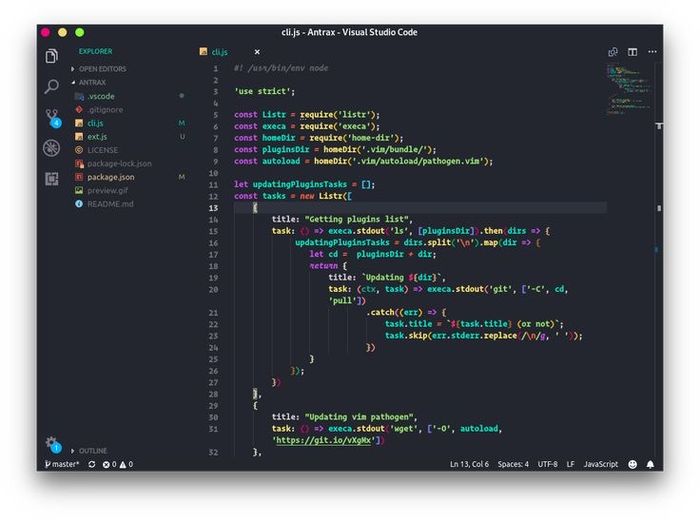Open the Debug view in activity bar
Image resolution: width=700 pixels, height=520 pixels.
52,148
